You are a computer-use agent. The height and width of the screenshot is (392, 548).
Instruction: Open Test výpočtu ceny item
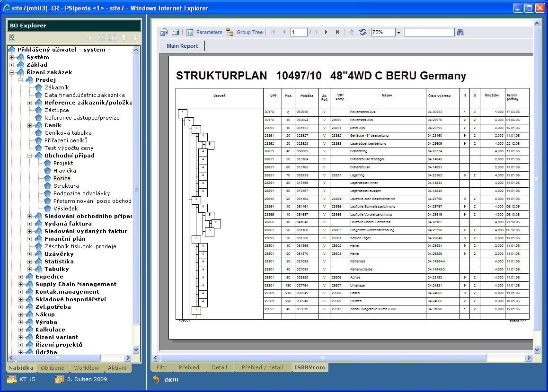(69, 148)
